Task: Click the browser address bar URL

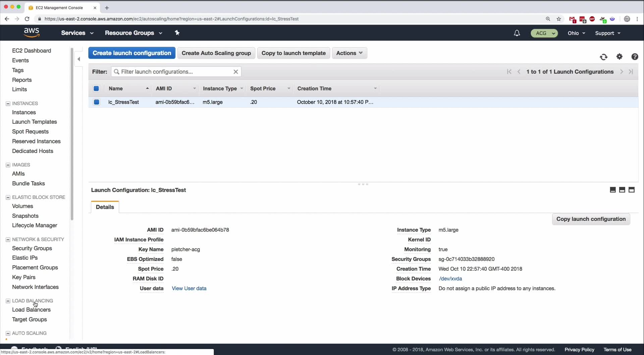Action: coord(171,19)
